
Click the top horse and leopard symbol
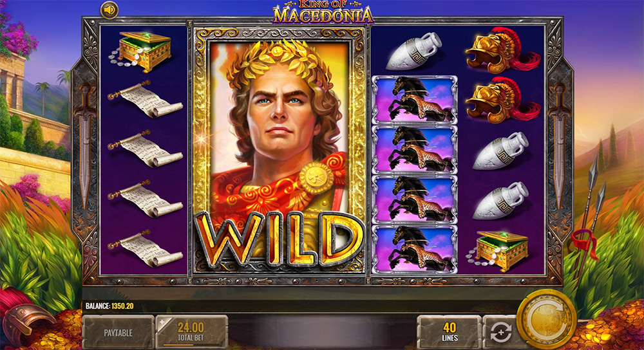click(x=414, y=100)
